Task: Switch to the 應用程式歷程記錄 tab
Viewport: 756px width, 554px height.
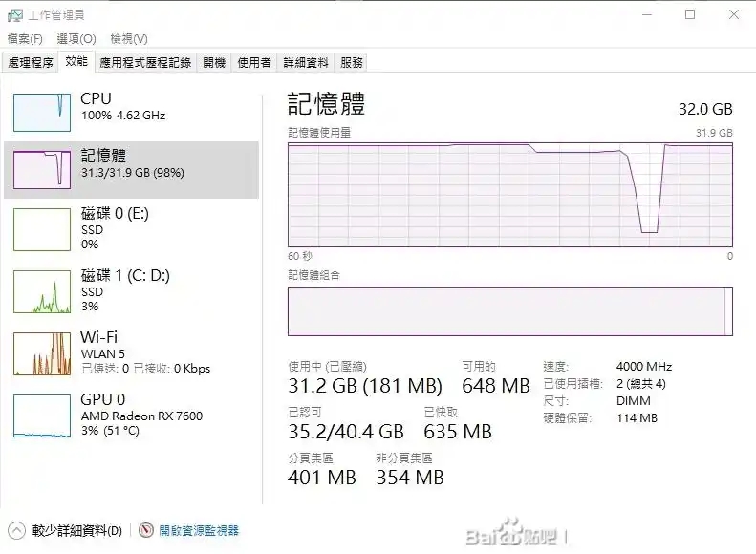Action: (x=145, y=63)
